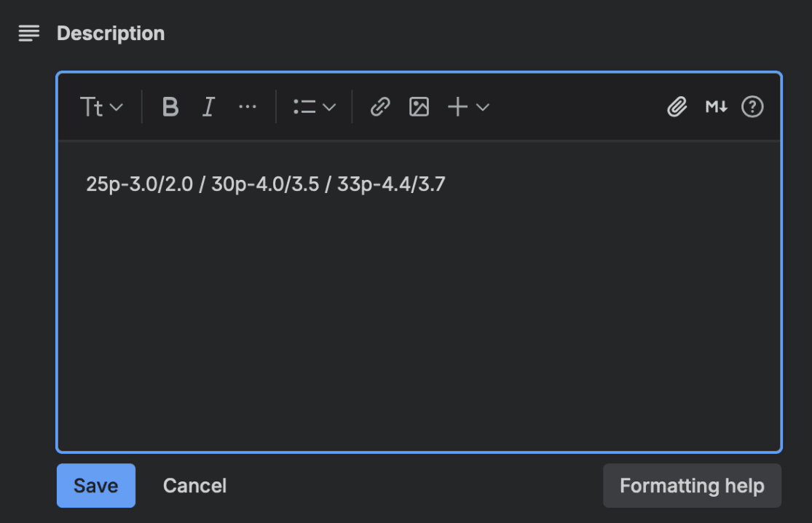This screenshot has height=523, width=812.
Task: Toggle bold formatting
Action: pyautogui.click(x=170, y=107)
